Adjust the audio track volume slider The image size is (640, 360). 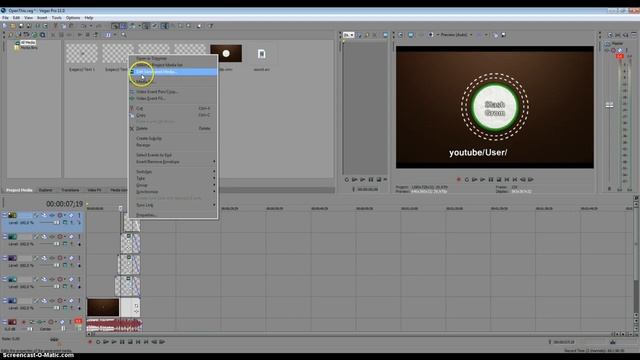pos(29,329)
